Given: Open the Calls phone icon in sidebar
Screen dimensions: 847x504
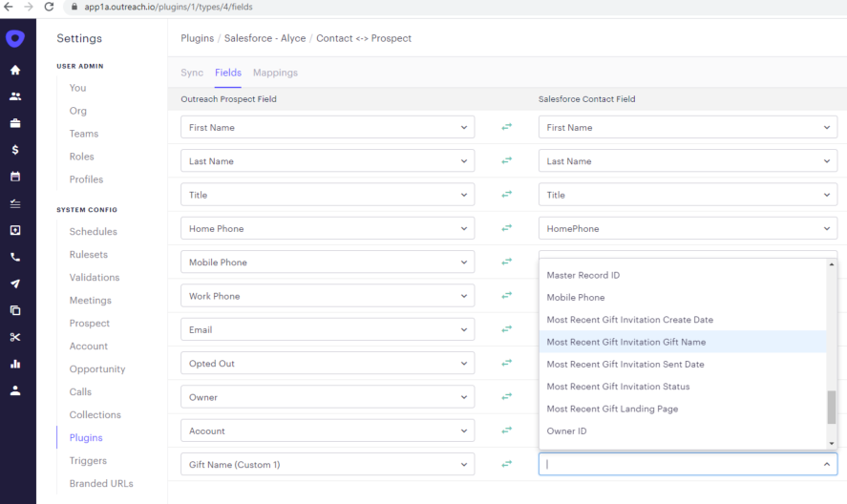Looking at the screenshot, I should tap(15, 257).
